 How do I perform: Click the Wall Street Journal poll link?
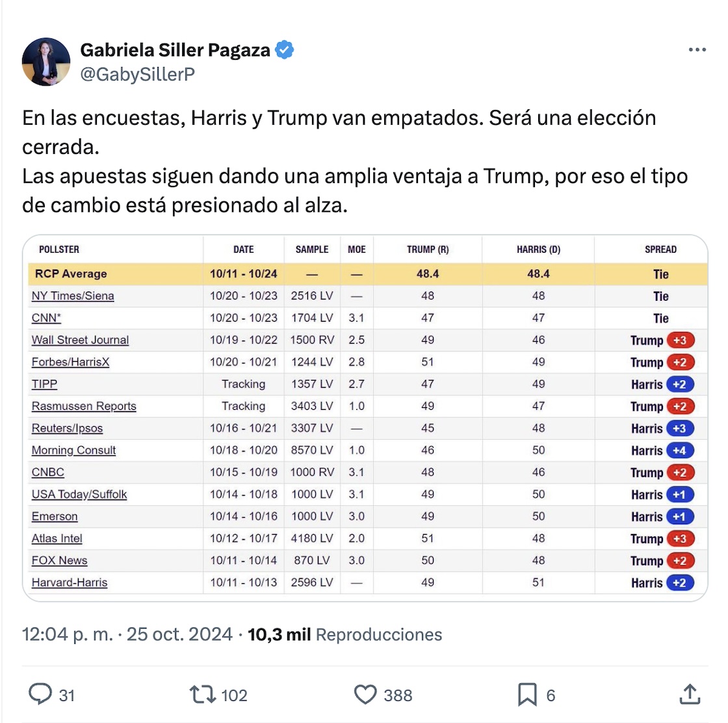click(x=80, y=340)
